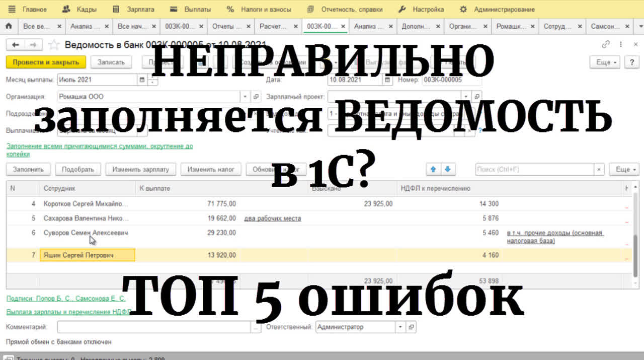The image size is (644, 360).
Task: Switch to the Расчет tab
Action: pos(275,26)
